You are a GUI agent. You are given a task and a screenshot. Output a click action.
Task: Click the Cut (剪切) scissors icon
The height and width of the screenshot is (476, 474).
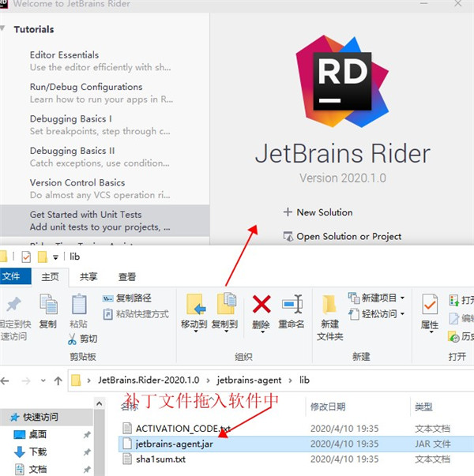click(x=72, y=339)
